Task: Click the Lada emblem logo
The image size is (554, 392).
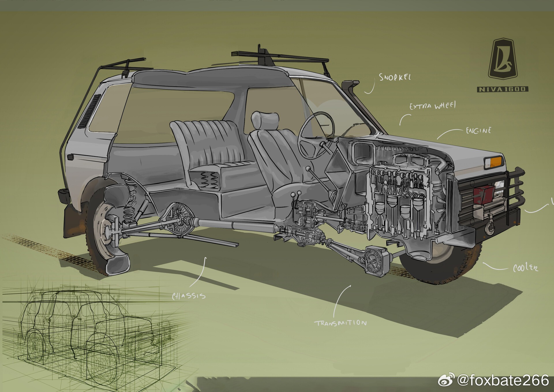Action: (x=502, y=59)
